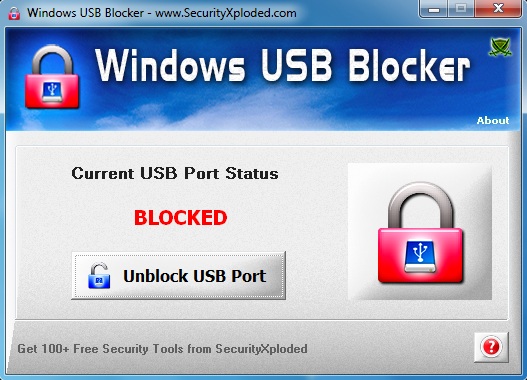
Task: Click the gray shackle of large padlock
Action: point(420,205)
